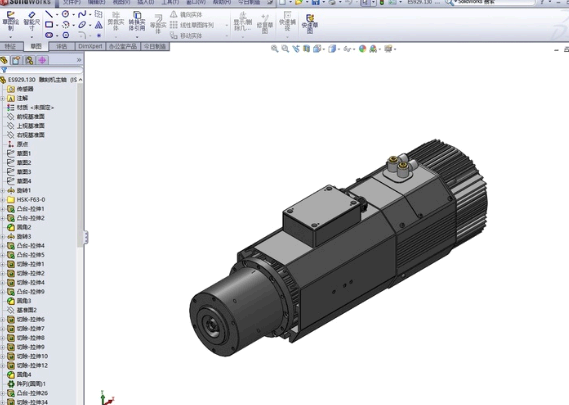Viewport: 569px width, 405px height.
Task: Select the Line sketch tool
Action: (49, 14)
